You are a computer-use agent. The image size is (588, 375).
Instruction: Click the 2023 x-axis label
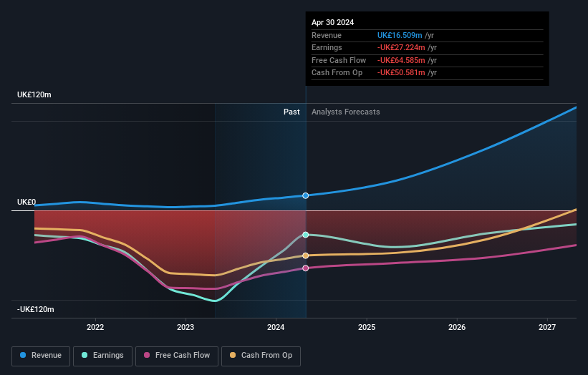click(185, 327)
